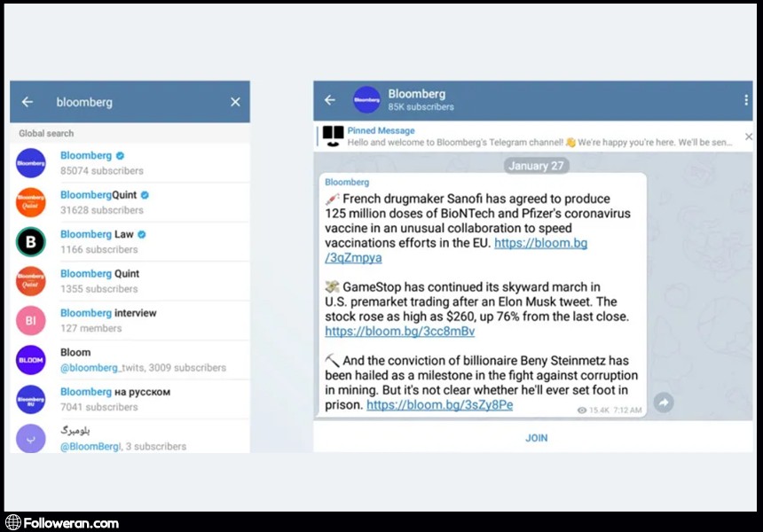Open bloom.bg/3cc8mBv GameStop link
763x532 pixels.
pyautogui.click(x=399, y=332)
